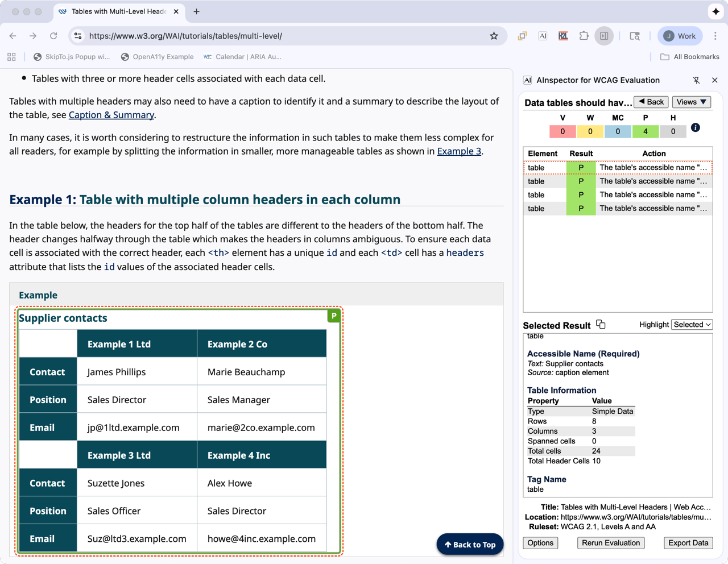Click the Rerun Evaluation button
Screen dimensions: 728x564
point(610,543)
